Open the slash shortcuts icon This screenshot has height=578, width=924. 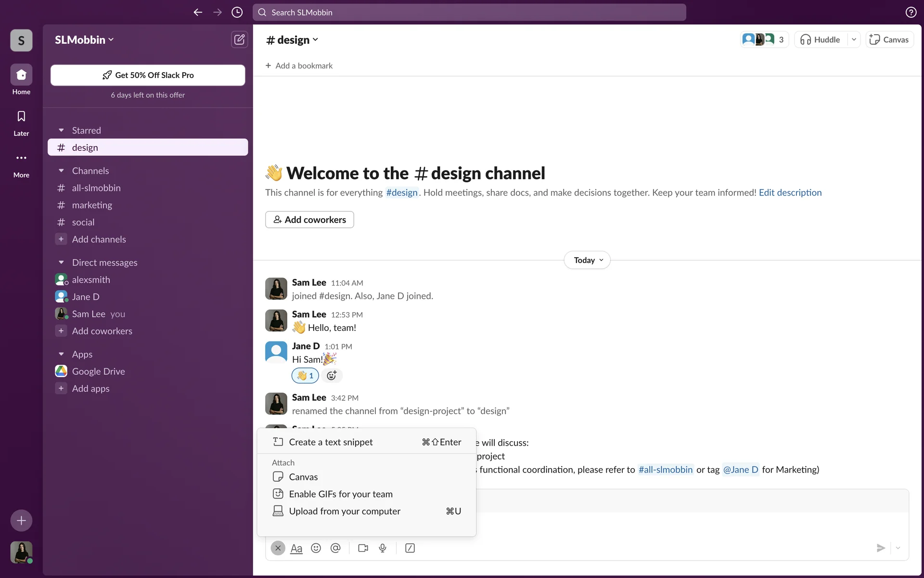point(410,548)
